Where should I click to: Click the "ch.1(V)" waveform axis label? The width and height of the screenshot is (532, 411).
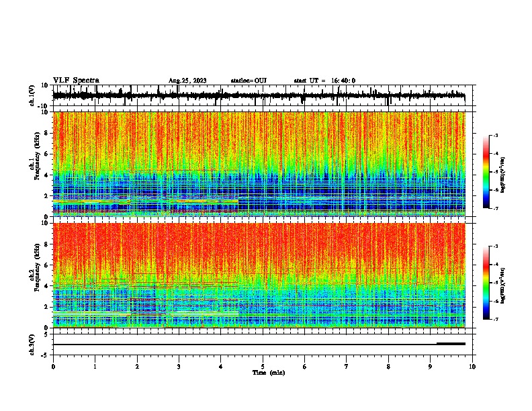[x=32, y=95]
